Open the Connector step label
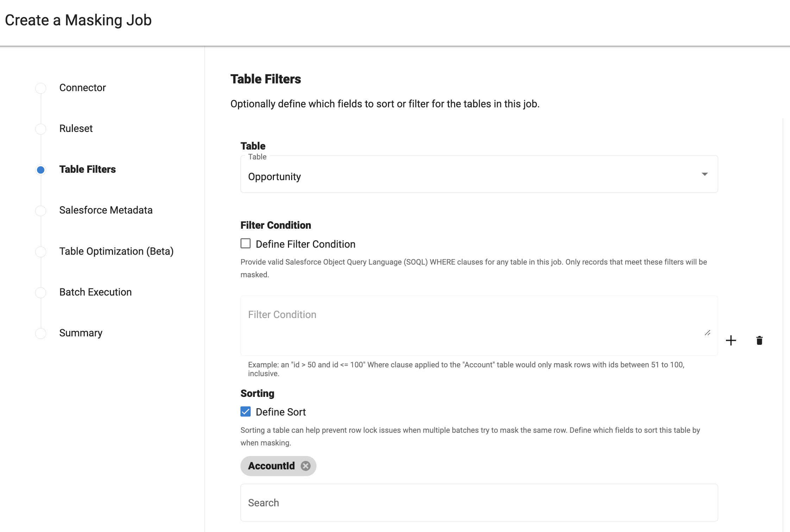 (82, 88)
